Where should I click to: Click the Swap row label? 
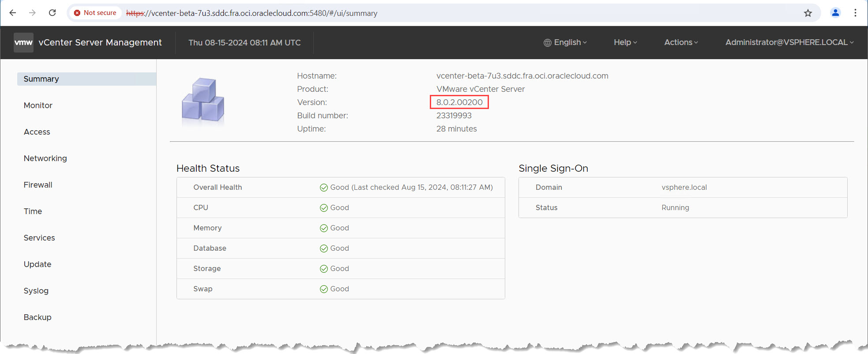coord(203,289)
